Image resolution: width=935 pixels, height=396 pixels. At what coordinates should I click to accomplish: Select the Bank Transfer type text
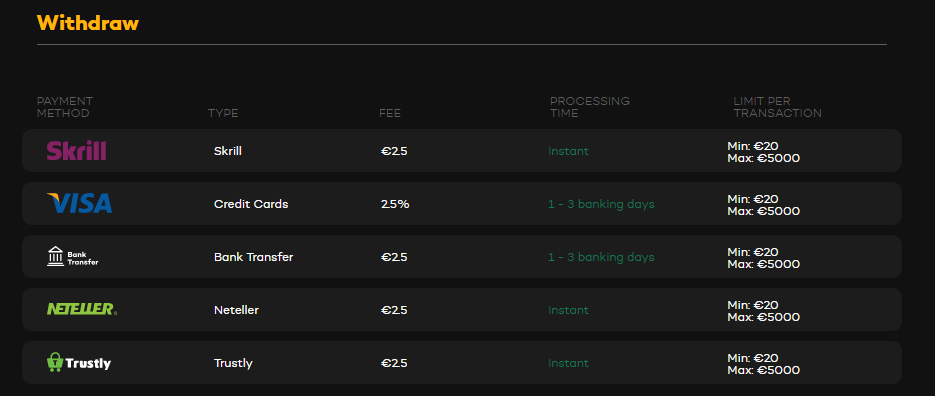(x=253, y=257)
